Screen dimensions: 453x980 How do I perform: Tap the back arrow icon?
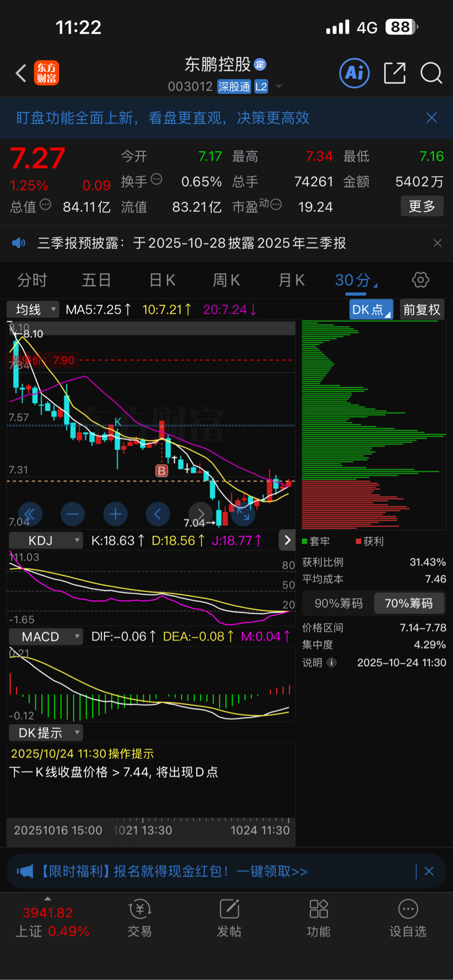click(21, 73)
